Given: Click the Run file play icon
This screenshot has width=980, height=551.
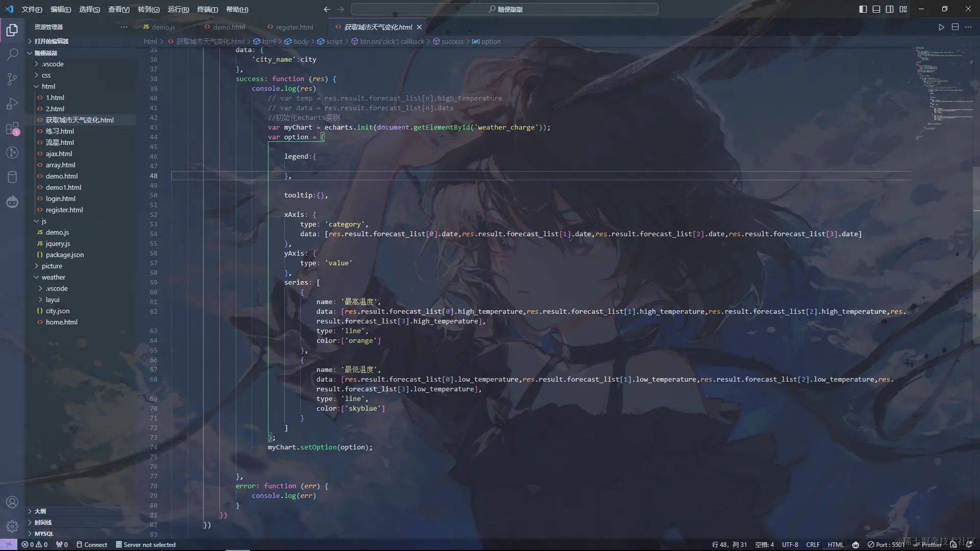Looking at the screenshot, I should [x=941, y=27].
